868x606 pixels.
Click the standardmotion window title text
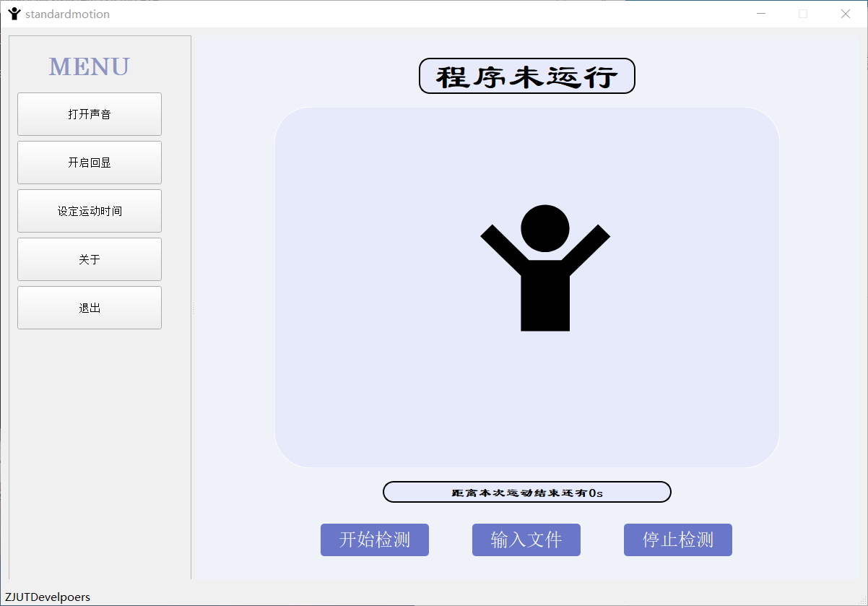point(68,14)
